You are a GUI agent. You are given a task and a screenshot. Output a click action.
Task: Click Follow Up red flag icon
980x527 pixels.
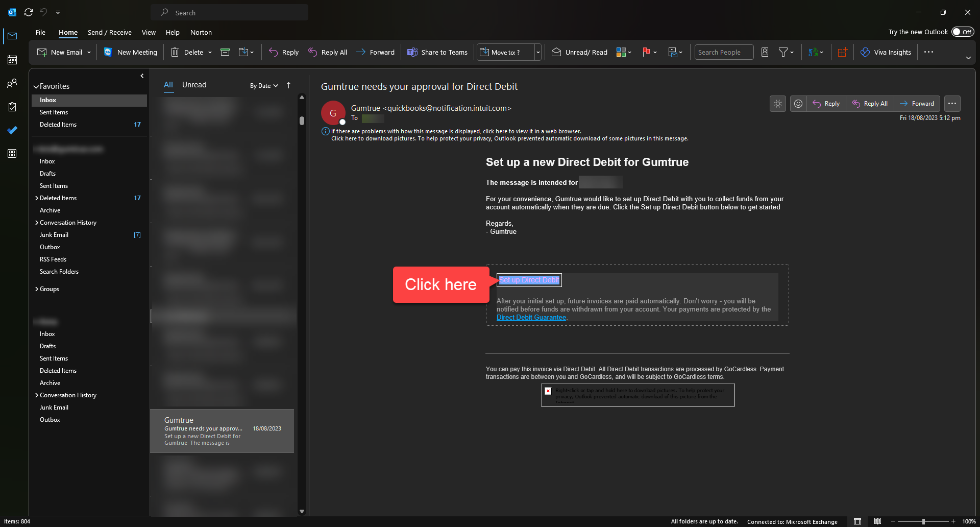click(x=646, y=52)
